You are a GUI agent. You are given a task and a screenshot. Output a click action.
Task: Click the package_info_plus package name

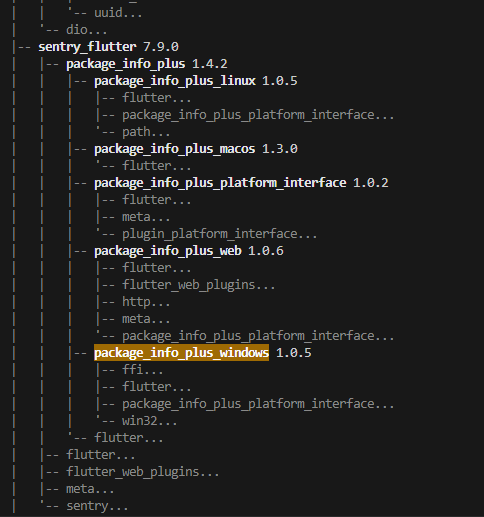coord(126,64)
